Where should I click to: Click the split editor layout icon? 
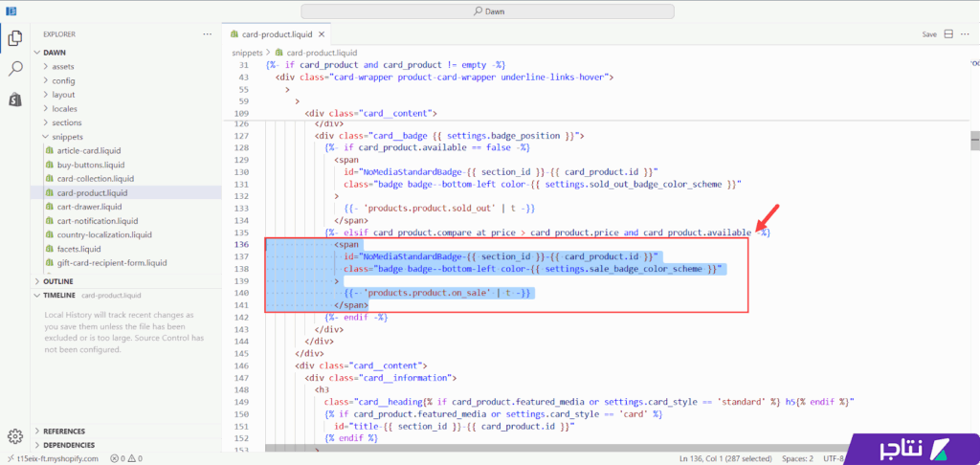949,33
